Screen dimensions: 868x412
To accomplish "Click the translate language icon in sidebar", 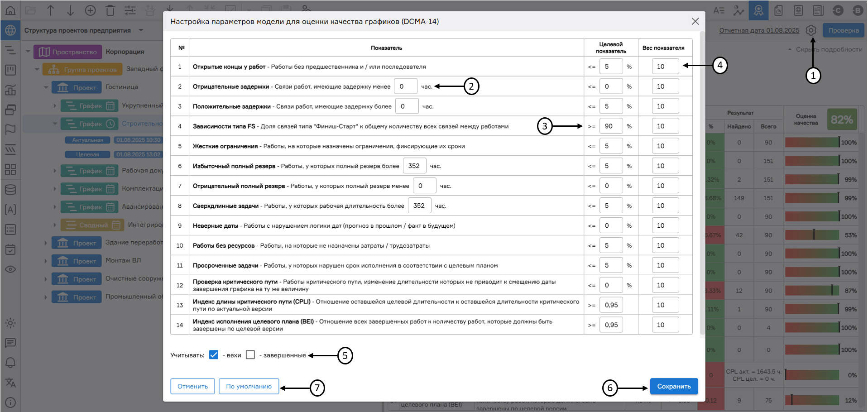I will click(10, 383).
